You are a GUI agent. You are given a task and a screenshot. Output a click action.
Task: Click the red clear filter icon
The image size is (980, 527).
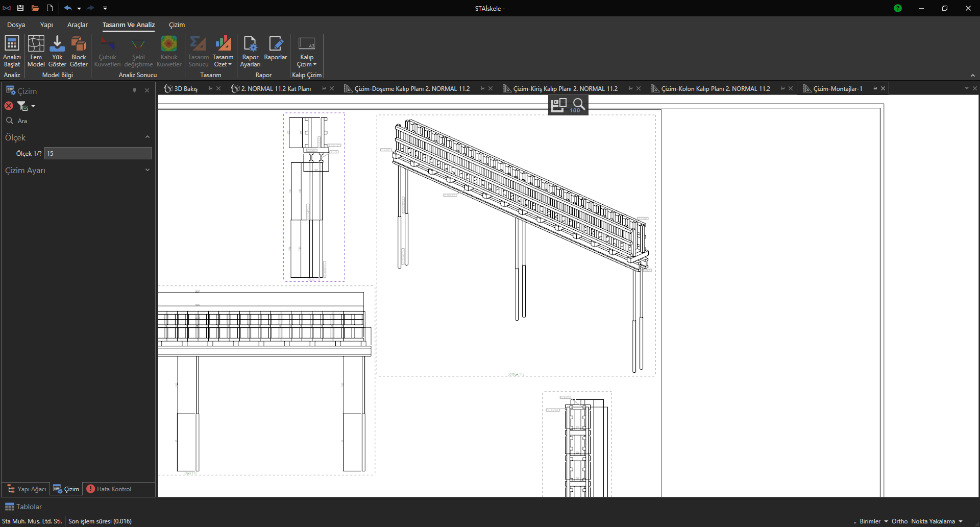click(x=9, y=106)
